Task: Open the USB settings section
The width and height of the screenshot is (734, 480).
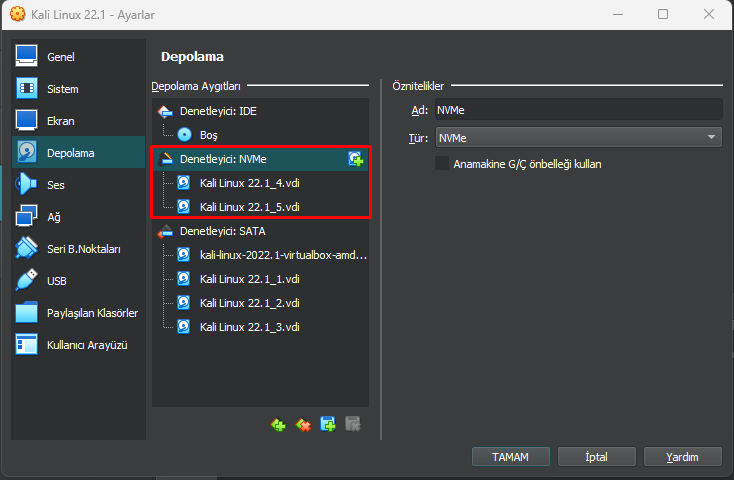Action: point(78,281)
